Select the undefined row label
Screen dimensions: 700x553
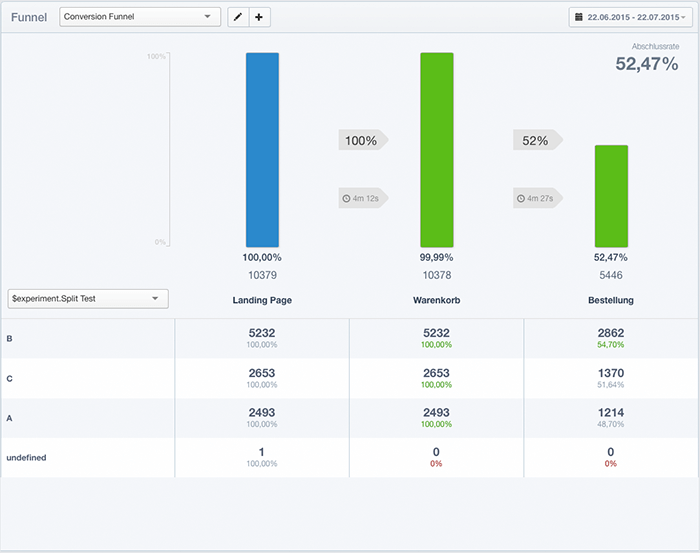pyautogui.click(x=26, y=457)
